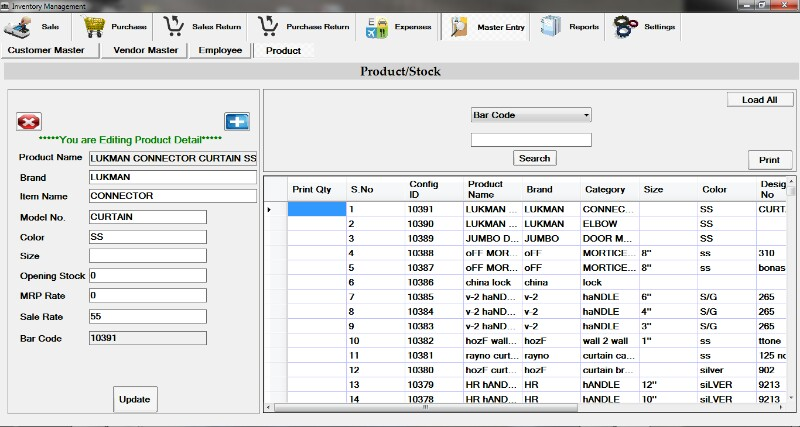Click the wall 2 wall category cell
The height and width of the screenshot is (427, 800).
[x=610, y=341]
